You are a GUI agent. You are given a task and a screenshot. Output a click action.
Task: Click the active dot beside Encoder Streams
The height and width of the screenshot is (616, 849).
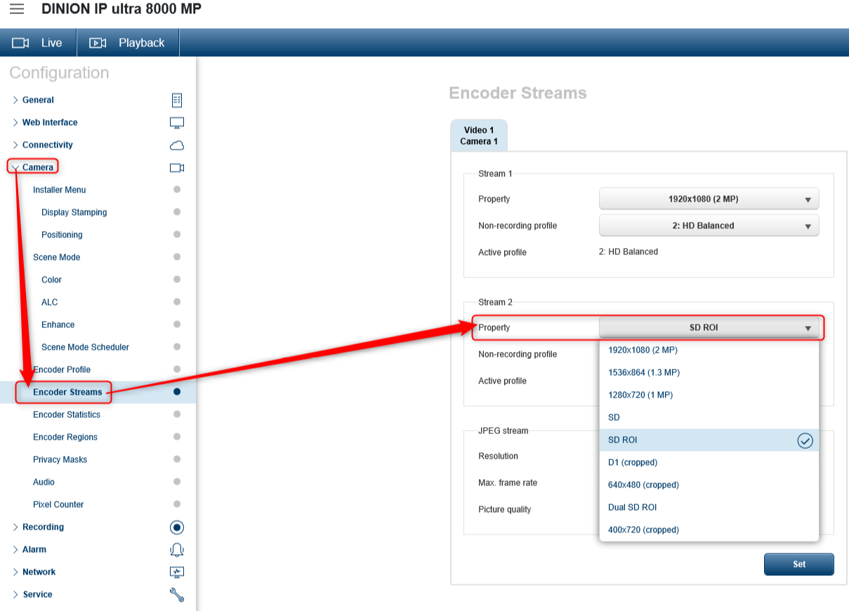point(177,392)
